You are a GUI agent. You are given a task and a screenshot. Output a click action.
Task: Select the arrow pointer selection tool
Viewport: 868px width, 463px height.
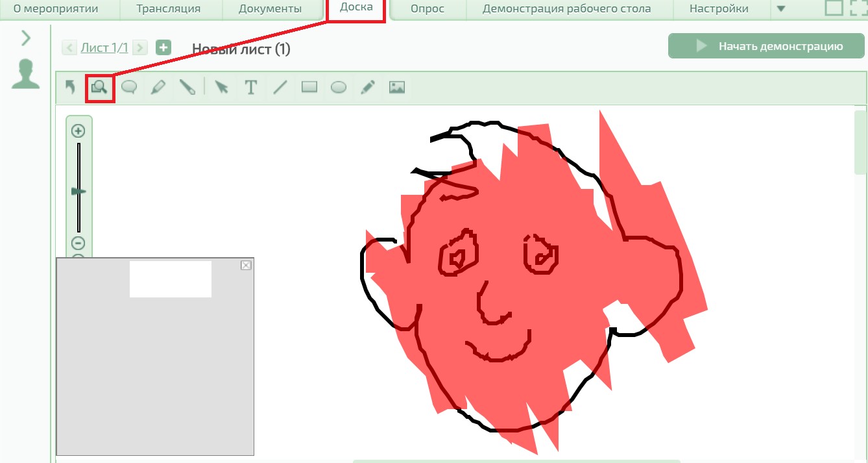[x=222, y=87]
